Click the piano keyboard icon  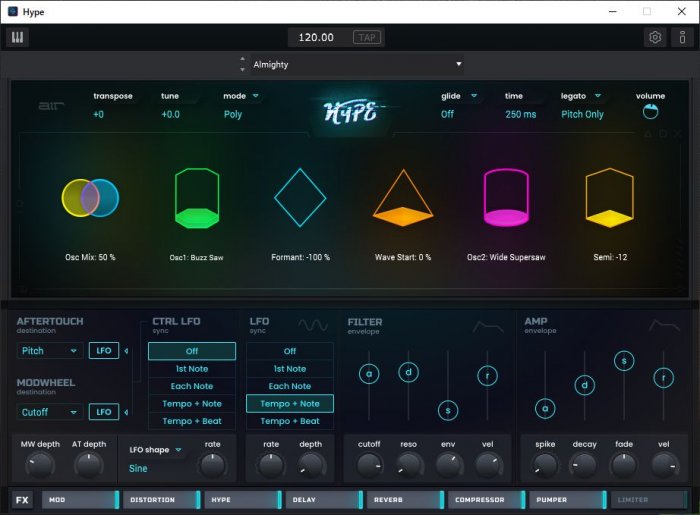(x=18, y=37)
